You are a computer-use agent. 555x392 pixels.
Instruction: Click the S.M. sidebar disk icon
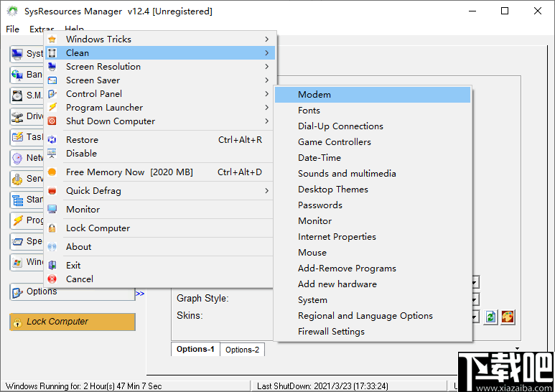[17, 95]
